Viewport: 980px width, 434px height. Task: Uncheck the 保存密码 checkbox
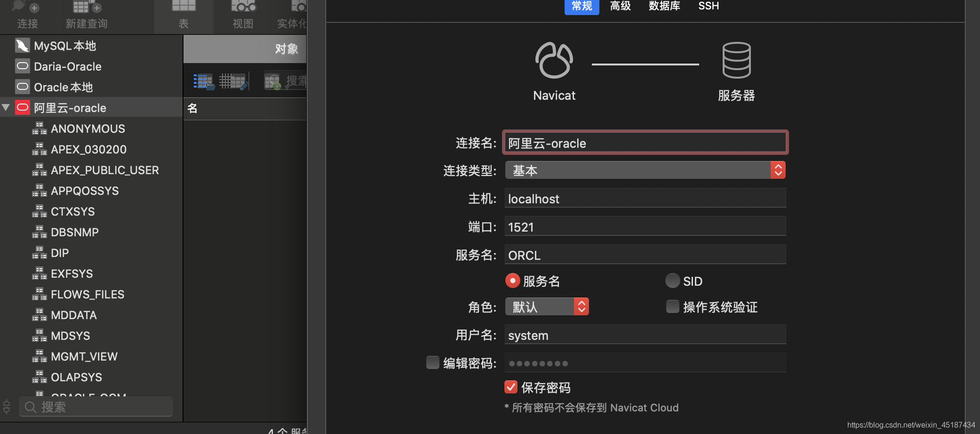(511, 387)
